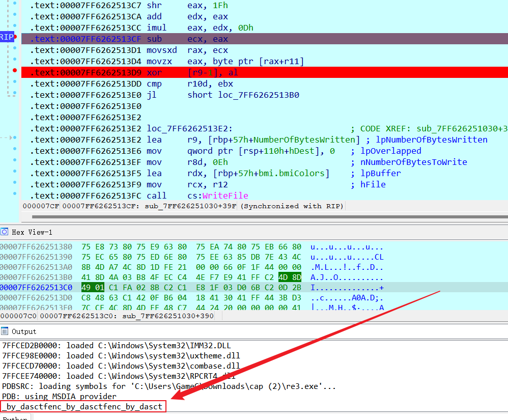508x420 pixels.
Task: Click the nNumberOfBytesToWrite comment
Action: pyautogui.click(x=414, y=162)
